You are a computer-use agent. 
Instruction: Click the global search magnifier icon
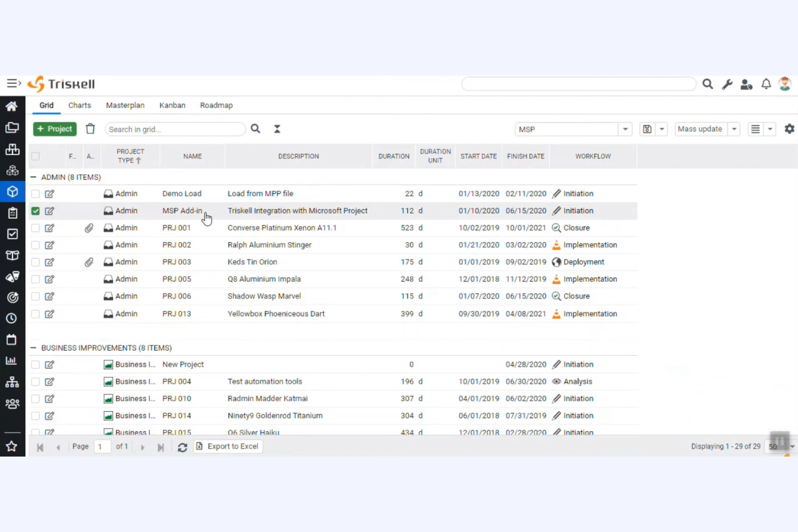708,84
